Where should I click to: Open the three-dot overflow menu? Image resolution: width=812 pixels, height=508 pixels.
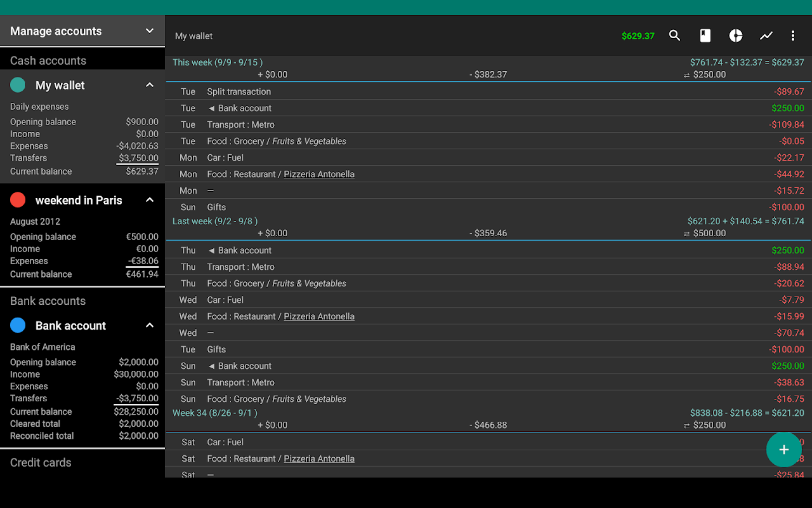pos(793,36)
